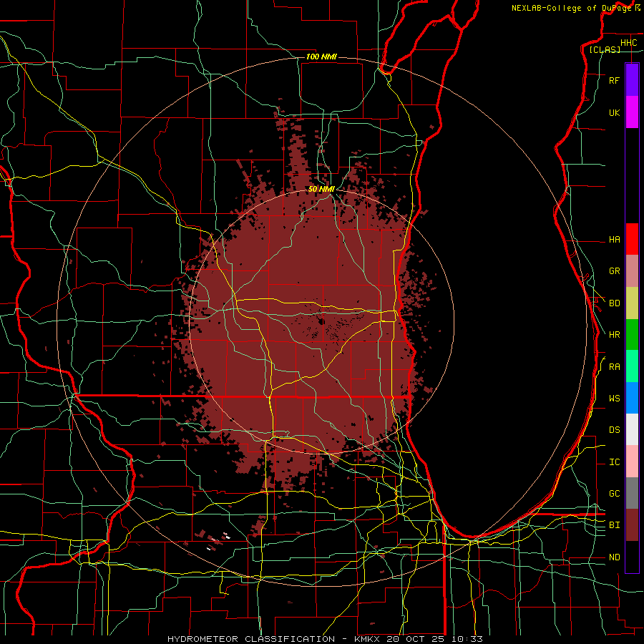Click the "HA" legend label

click(x=615, y=240)
